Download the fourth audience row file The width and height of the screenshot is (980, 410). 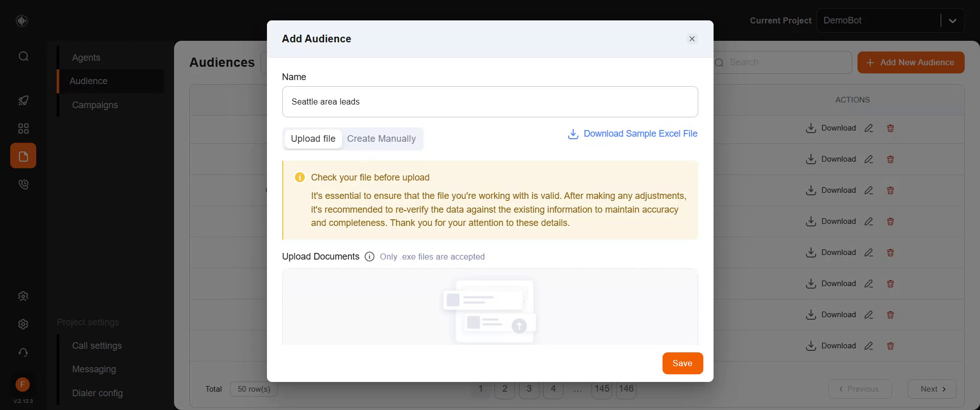tap(830, 222)
